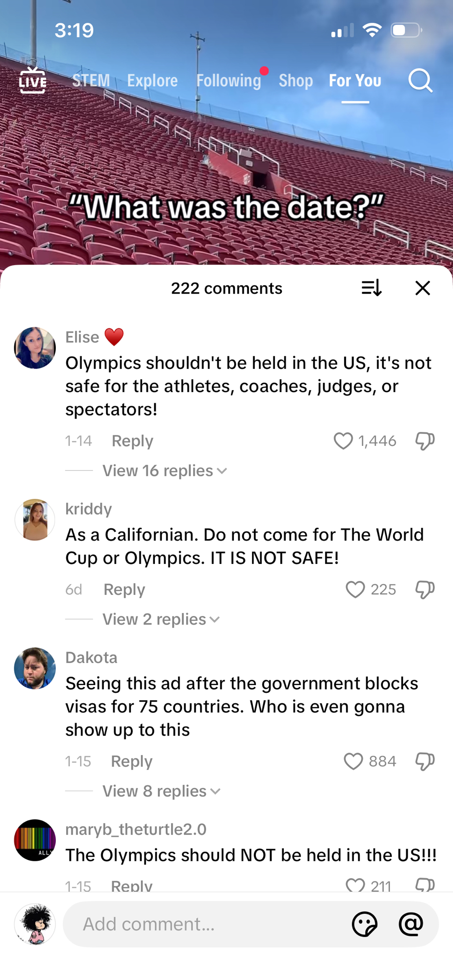The image size is (453, 980).
Task: Dislike kriddy's comment
Action: (x=425, y=589)
